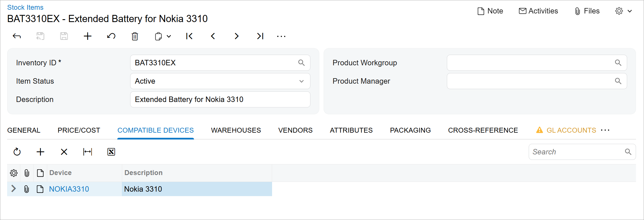Expand the NOKIA3310 row chevron
The height and width of the screenshot is (220, 644).
13,189
